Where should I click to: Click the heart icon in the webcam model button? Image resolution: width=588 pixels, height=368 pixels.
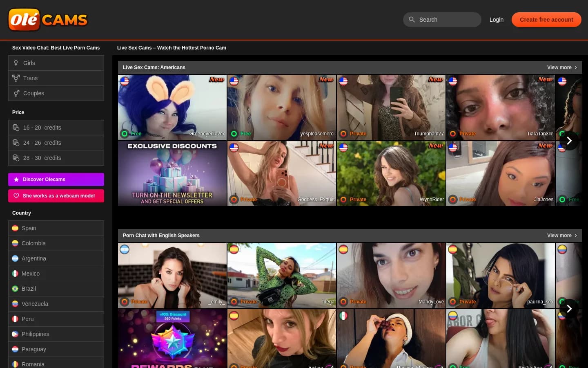pos(16,196)
